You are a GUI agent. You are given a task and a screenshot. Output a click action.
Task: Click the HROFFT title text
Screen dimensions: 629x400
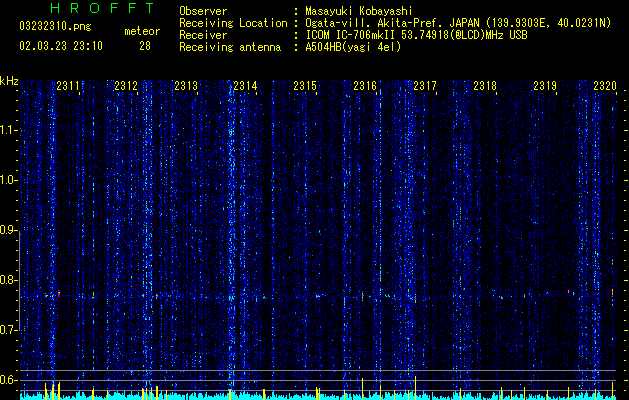102,8
